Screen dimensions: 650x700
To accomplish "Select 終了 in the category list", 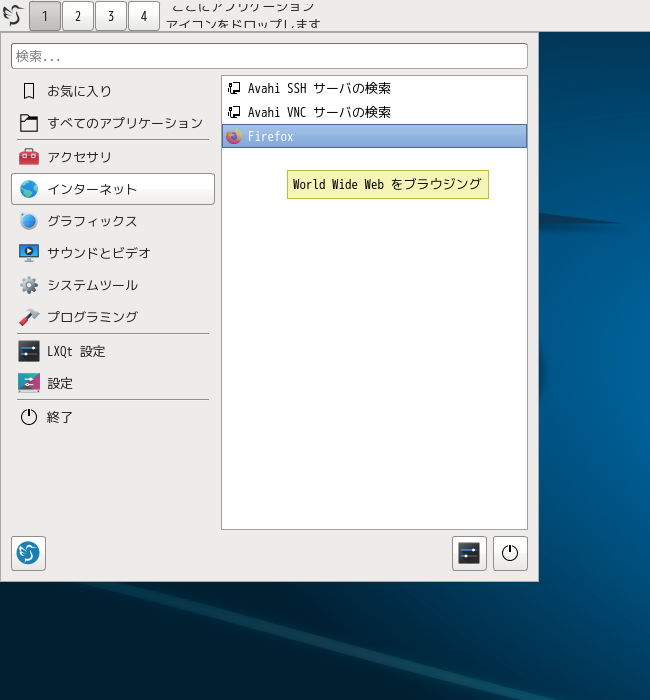I will (112, 417).
